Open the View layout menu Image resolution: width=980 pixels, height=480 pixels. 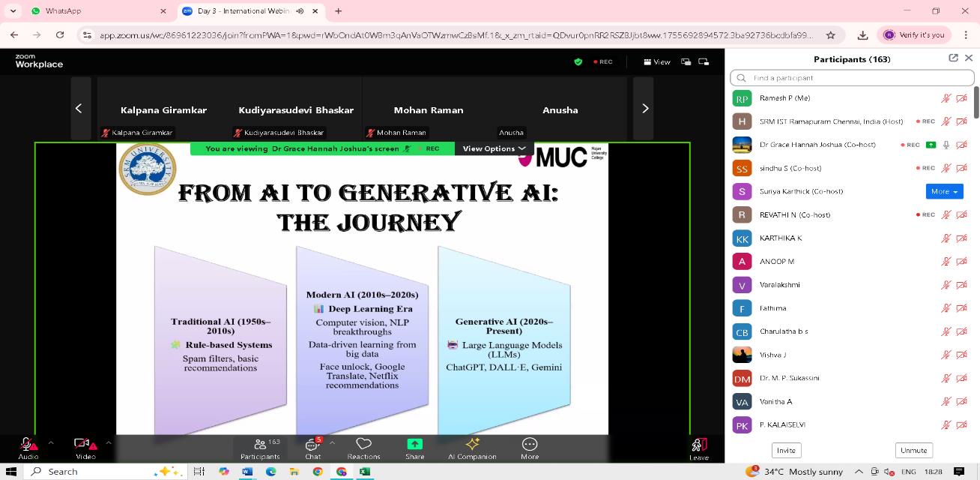pyautogui.click(x=656, y=62)
